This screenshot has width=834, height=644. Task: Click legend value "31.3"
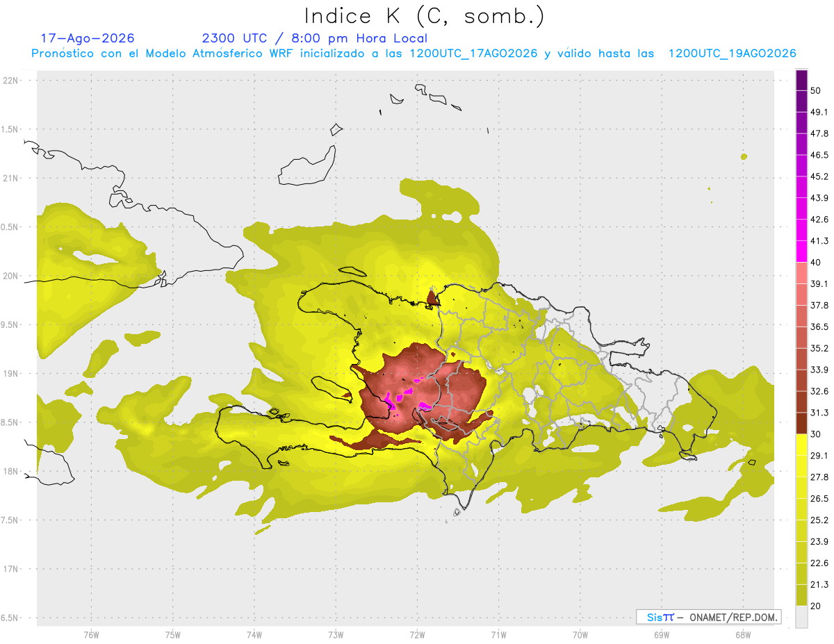(819, 413)
